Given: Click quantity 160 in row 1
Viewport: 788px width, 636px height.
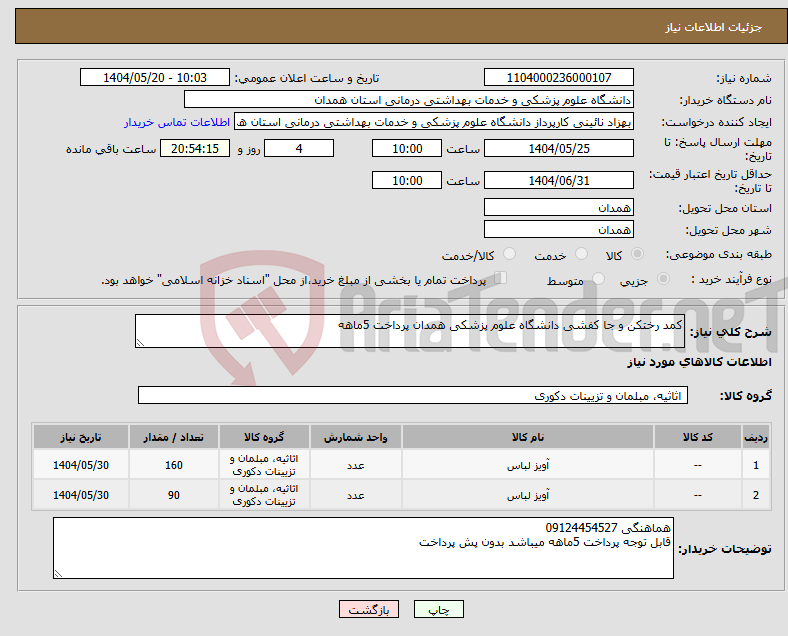Looking at the screenshot, I should click(x=174, y=465).
